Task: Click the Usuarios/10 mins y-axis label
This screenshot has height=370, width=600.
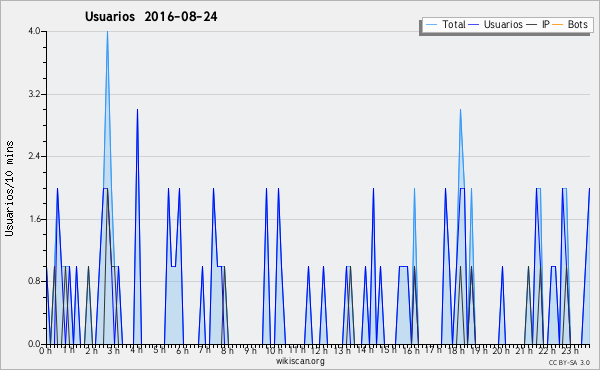Action: [9, 189]
